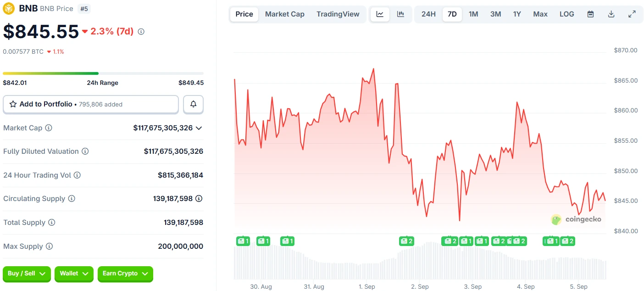Click the 24h Range progress bar
The height and width of the screenshot is (291, 644).
pyautogui.click(x=103, y=73)
